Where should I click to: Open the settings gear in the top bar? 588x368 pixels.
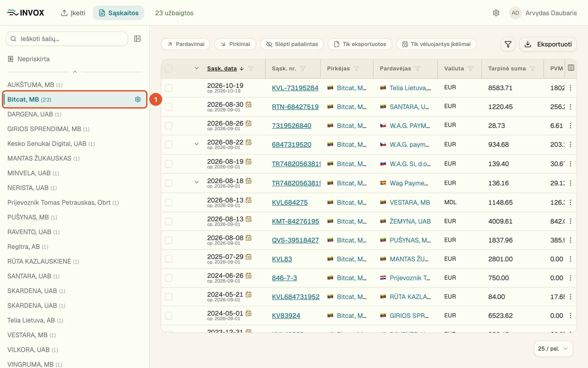coord(496,13)
